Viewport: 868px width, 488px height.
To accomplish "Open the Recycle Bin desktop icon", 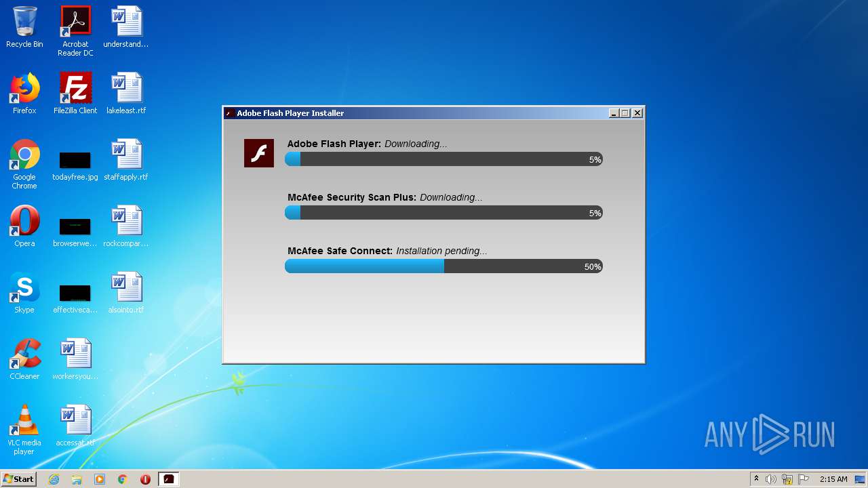I will point(24,27).
